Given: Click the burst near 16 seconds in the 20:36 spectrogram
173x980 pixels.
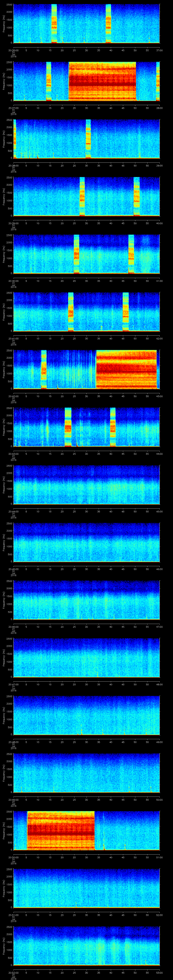Looking at the screenshot, I should pyautogui.click(x=54, y=24).
